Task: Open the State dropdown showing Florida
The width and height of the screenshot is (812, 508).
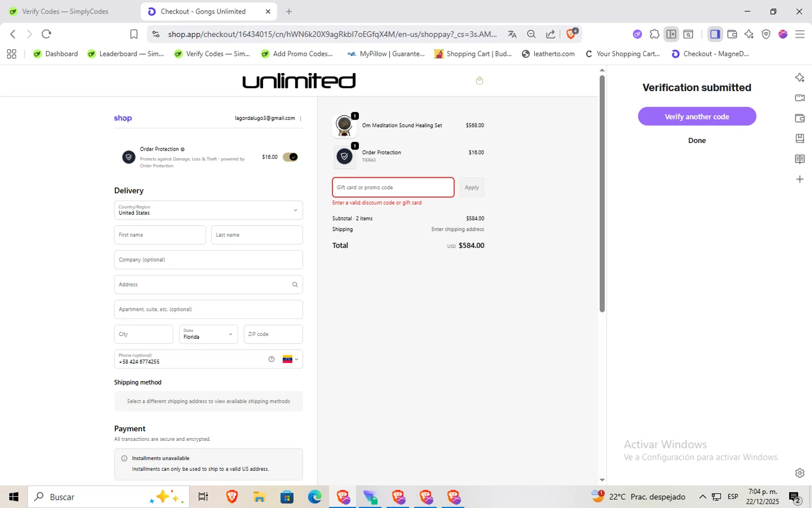Action: click(x=208, y=334)
